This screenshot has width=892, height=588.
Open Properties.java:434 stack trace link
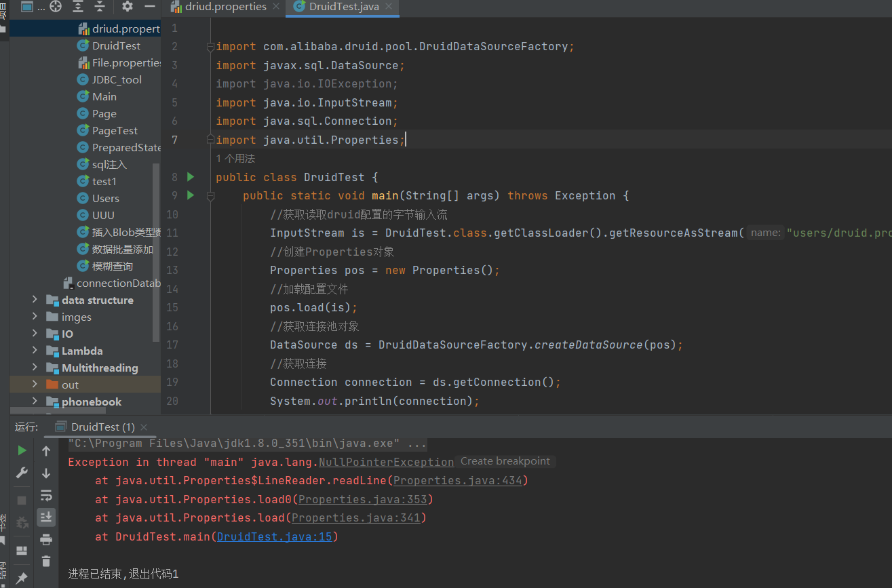(457, 480)
